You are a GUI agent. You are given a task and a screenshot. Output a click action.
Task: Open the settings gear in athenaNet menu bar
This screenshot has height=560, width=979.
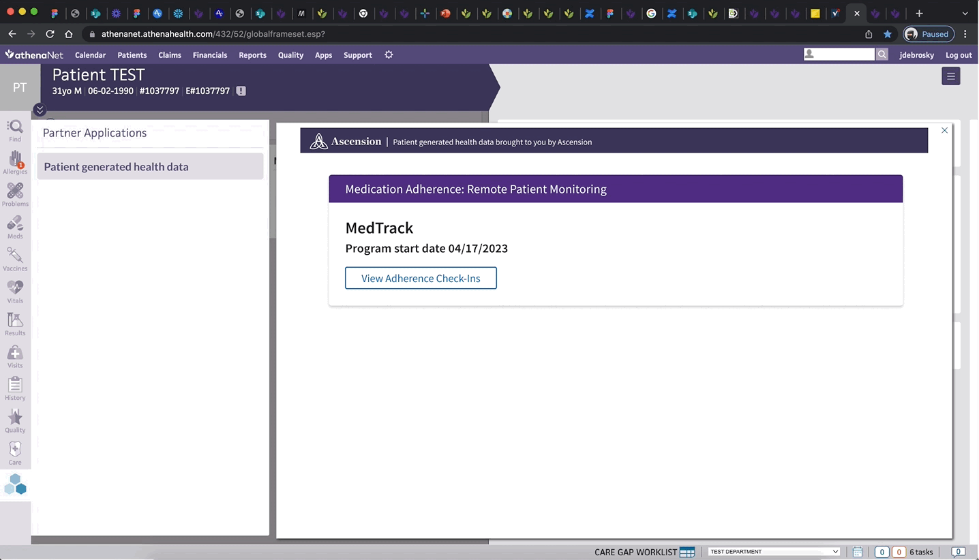(x=389, y=55)
